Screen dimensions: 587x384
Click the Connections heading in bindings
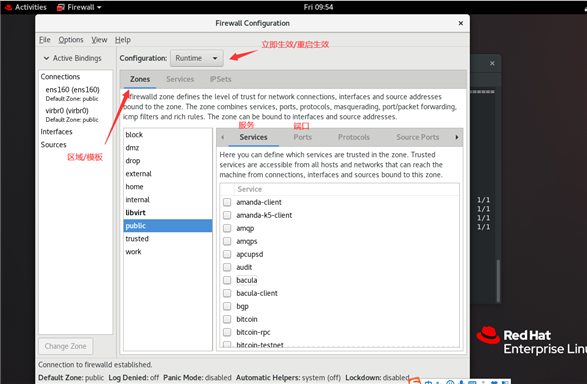60,76
